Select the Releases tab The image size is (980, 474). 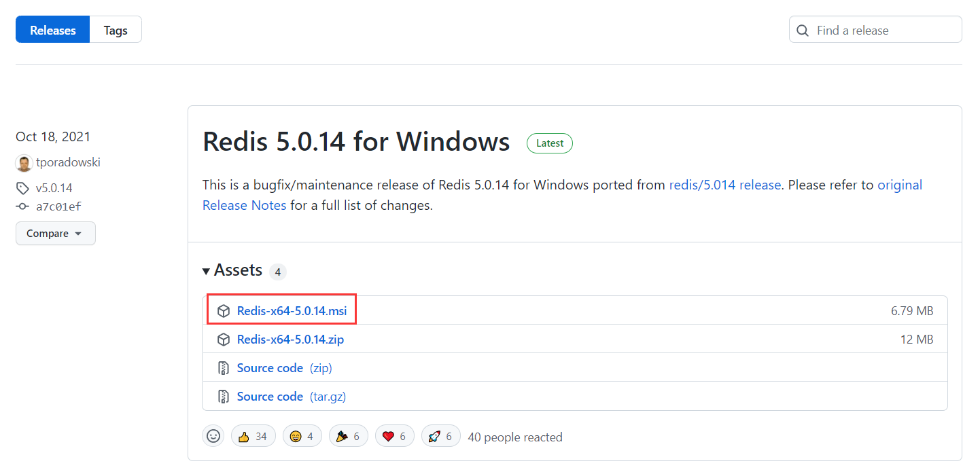click(x=53, y=31)
